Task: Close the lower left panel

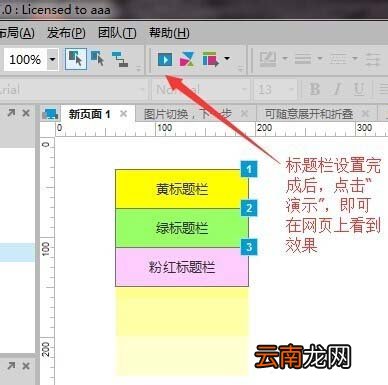Action: pyautogui.click(x=26, y=366)
